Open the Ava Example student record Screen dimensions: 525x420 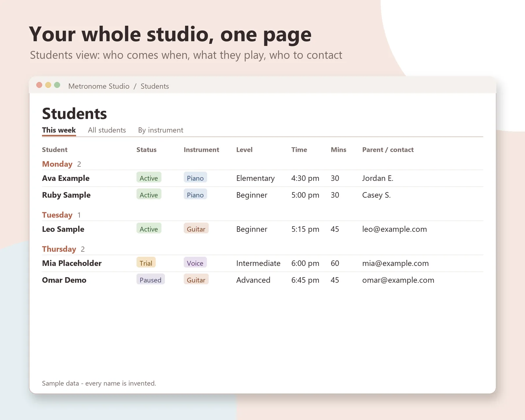[x=66, y=178]
